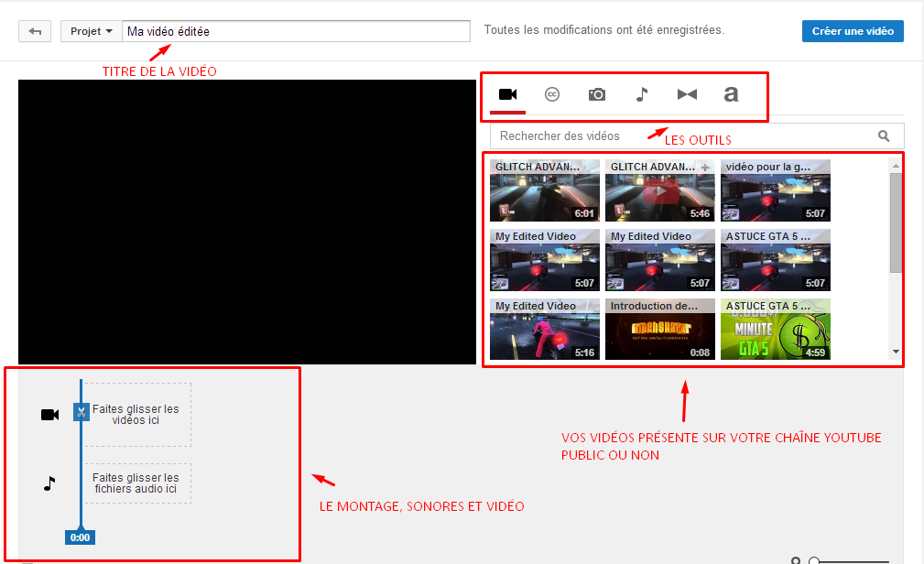
Task: Click the scissors cut icon on timeline
Action: coord(82,411)
